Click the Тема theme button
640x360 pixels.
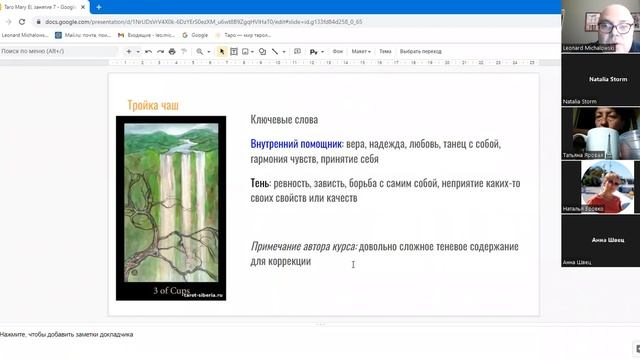[x=385, y=51]
